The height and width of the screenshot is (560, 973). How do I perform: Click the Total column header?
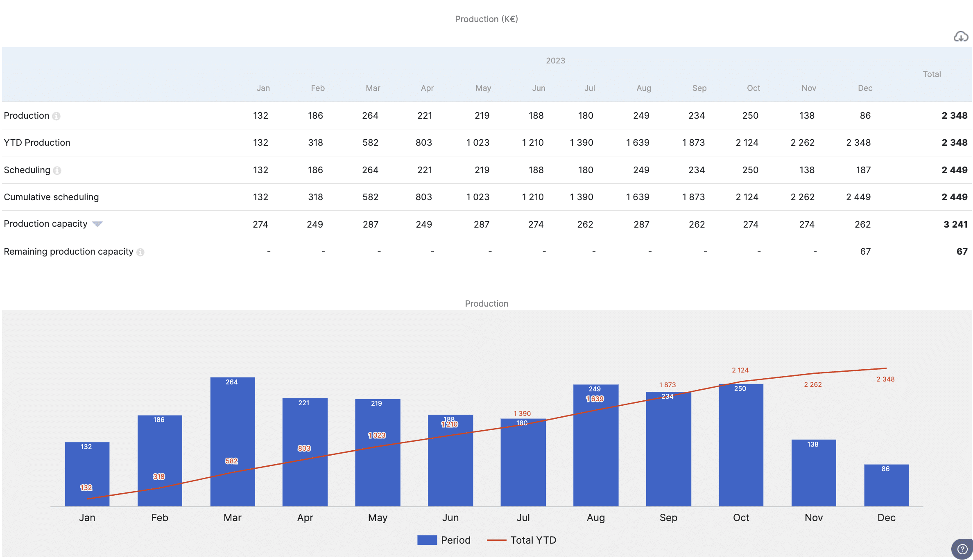pos(932,74)
